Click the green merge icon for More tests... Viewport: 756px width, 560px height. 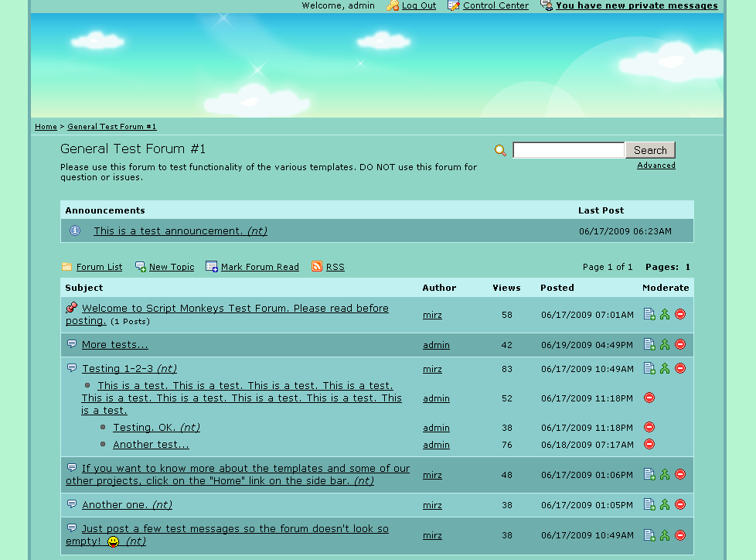click(665, 344)
